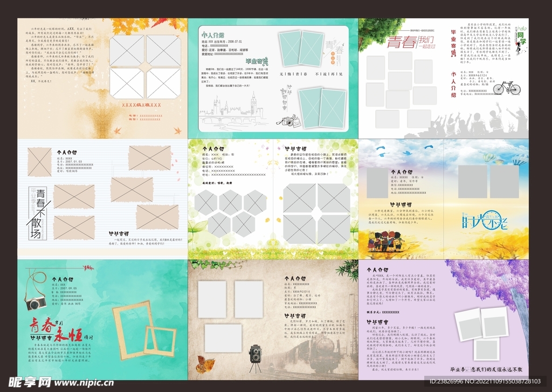This screenshot has width=552, height=392.
Task: Select the cartoon children group illustration
Action: [385, 240]
